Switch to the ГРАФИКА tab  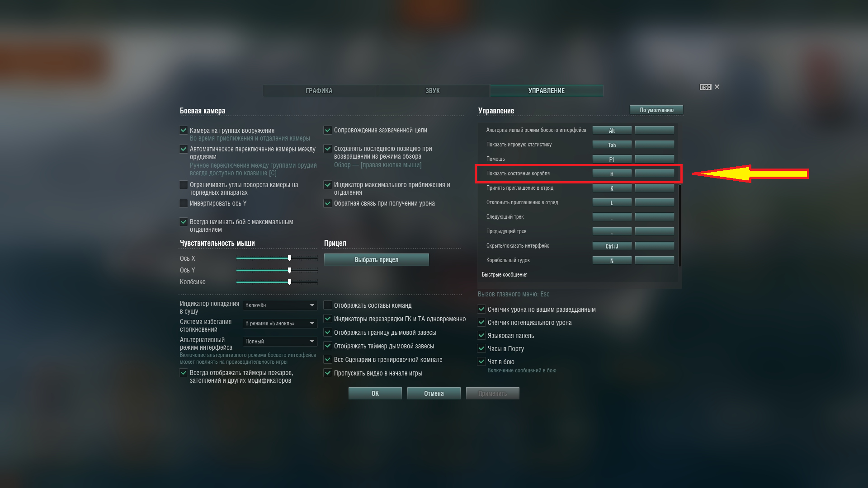pos(319,91)
